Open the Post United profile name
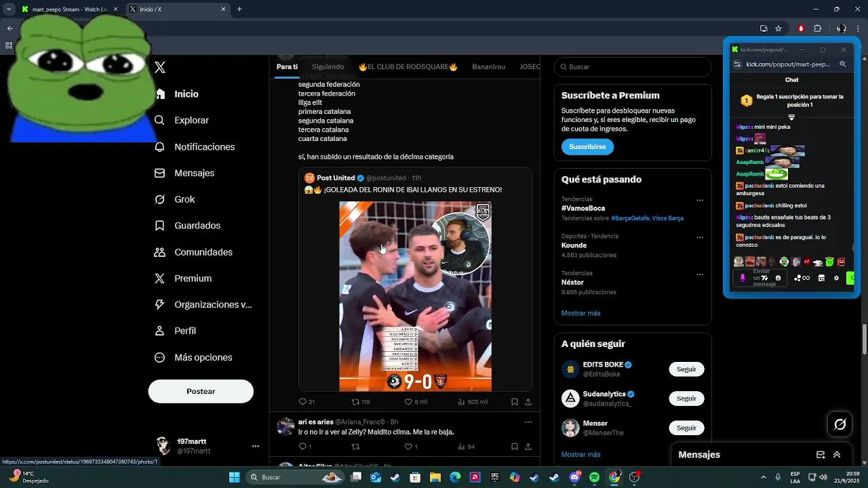 336,178
